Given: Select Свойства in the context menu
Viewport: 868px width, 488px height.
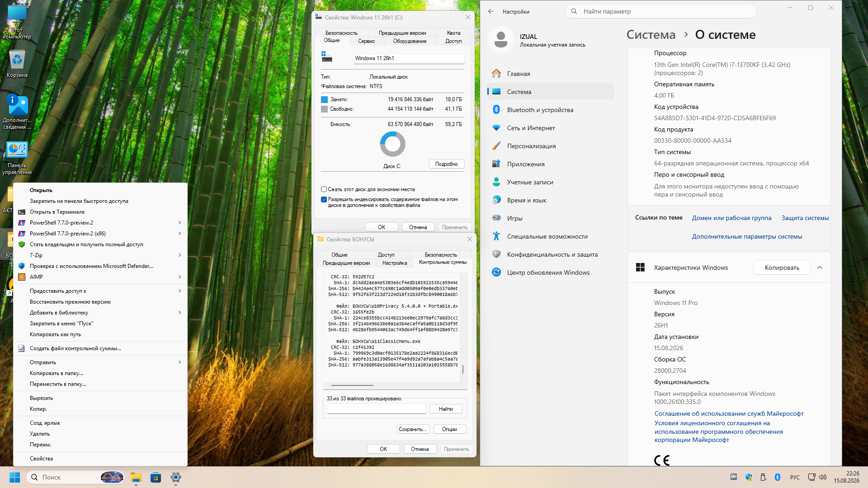Looking at the screenshot, I should [x=100, y=459].
